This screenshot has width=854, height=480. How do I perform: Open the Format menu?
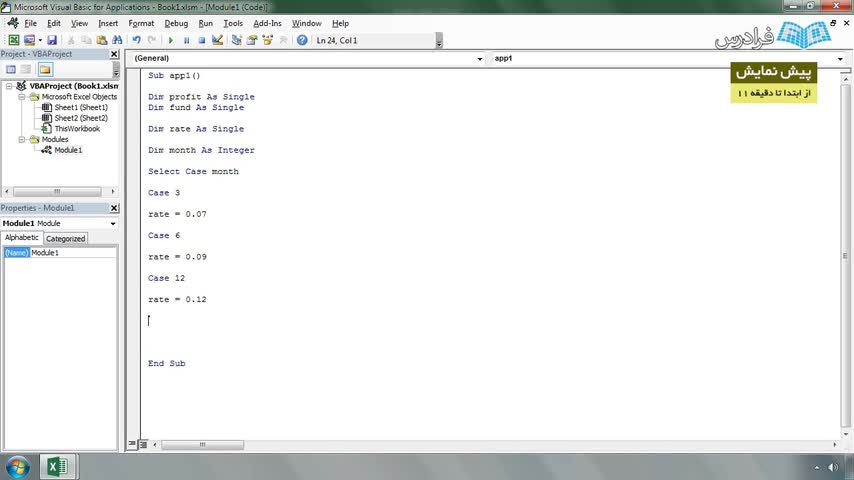(141, 23)
